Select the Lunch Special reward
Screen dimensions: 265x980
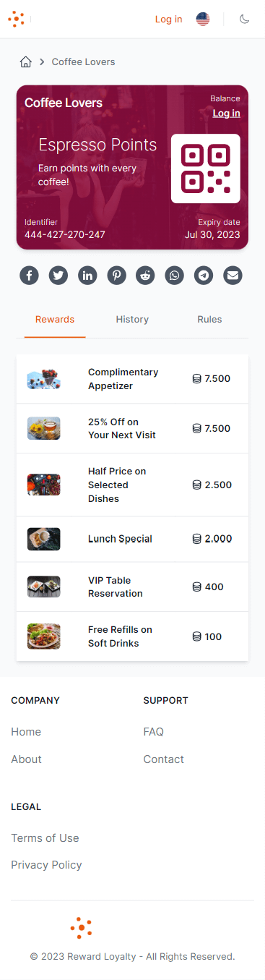point(132,539)
